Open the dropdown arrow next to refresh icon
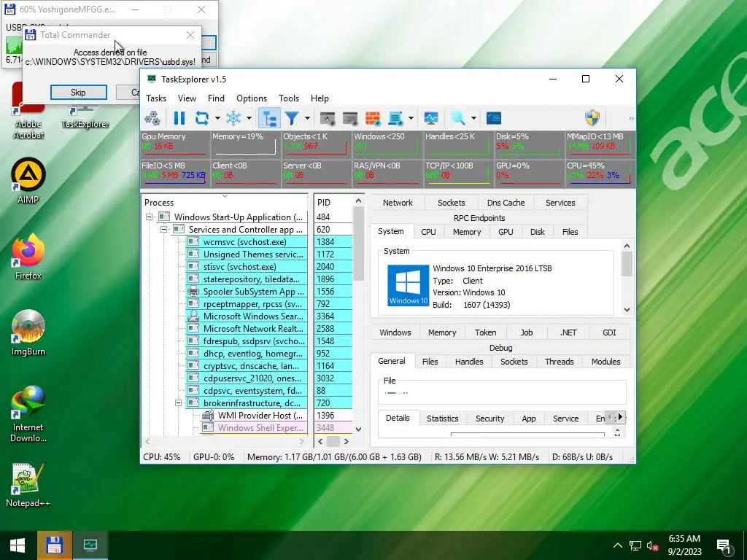The image size is (747, 560). click(x=217, y=118)
